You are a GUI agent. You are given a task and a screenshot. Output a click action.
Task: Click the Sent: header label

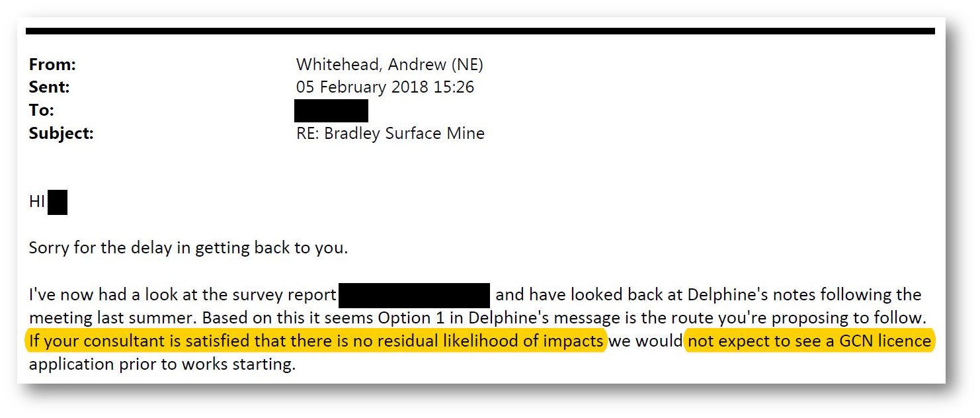click(x=49, y=87)
